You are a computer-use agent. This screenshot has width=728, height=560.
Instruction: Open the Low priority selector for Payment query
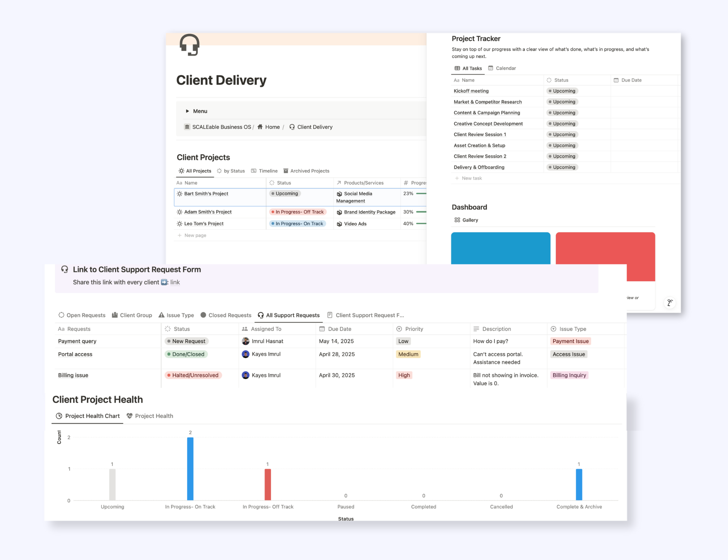point(403,341)
